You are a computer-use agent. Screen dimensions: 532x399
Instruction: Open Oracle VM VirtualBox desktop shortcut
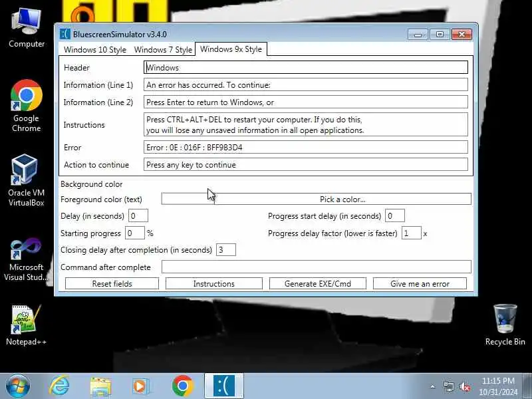pos(26,180)
